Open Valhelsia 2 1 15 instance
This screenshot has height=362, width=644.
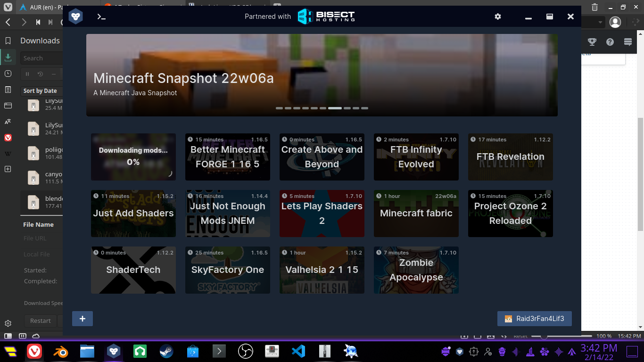click(322, 270)
